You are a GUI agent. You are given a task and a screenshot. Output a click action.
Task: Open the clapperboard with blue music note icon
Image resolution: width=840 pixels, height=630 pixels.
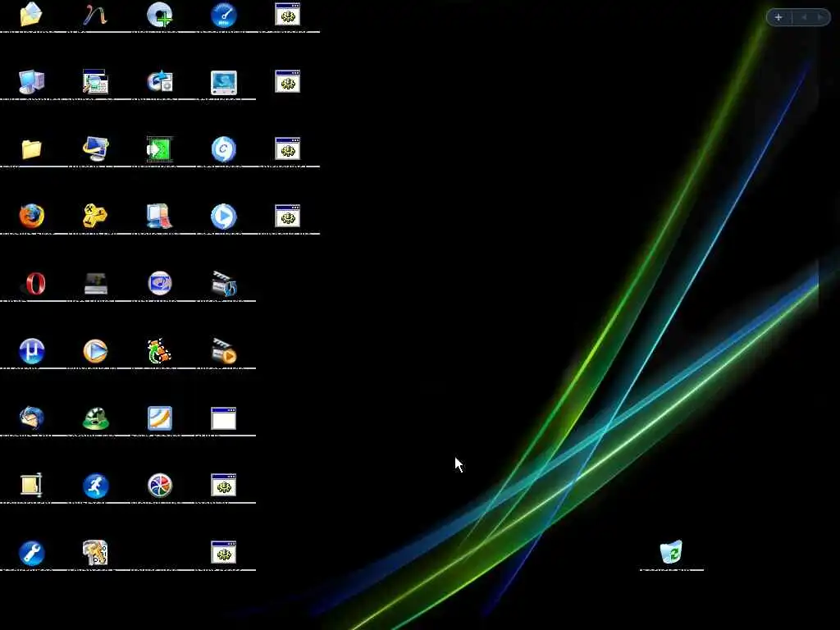224,284
